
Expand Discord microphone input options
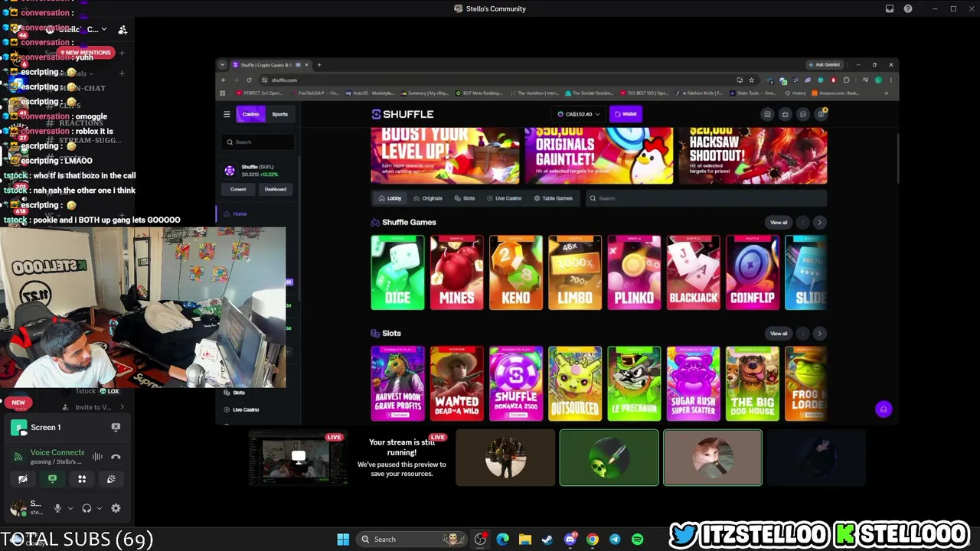[70, 508]
